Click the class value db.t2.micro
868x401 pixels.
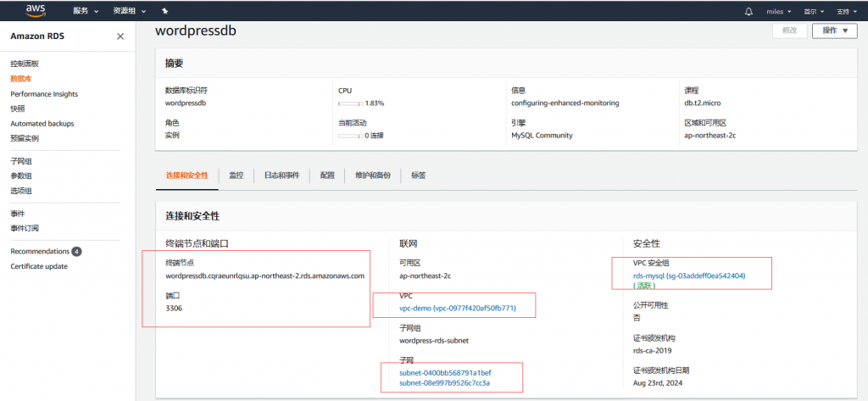pos(703,103)
